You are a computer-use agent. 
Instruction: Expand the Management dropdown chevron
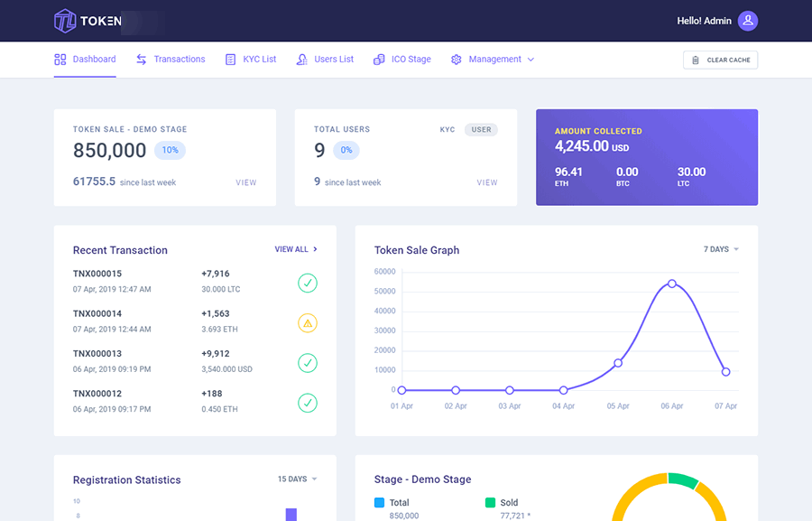531,60
